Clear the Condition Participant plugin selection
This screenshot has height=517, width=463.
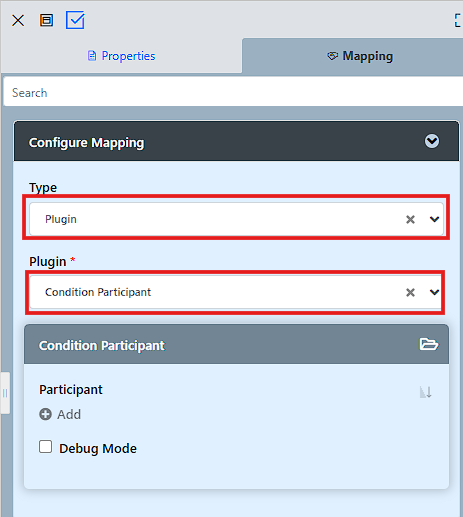point(410,292)
